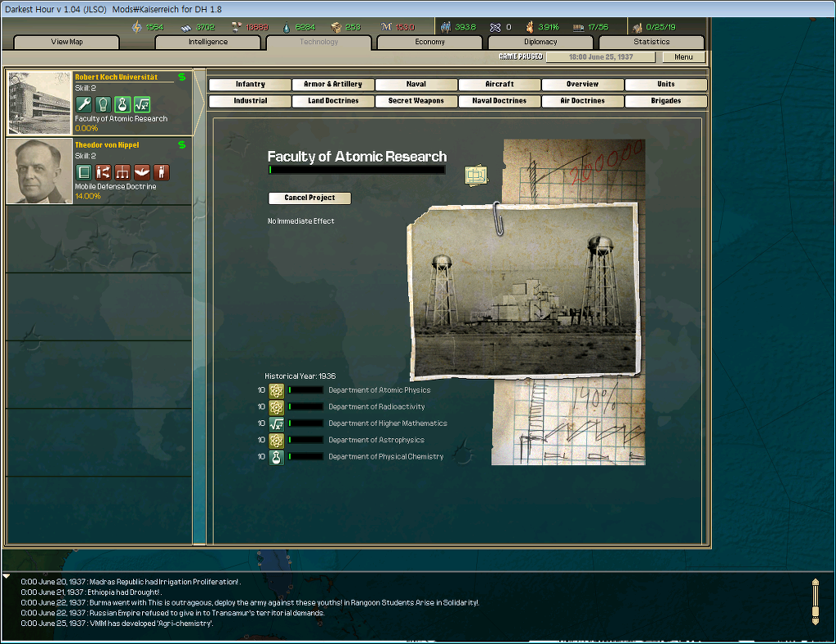
Task: Collapse the message log with the top-left triangle
Action: tap(7, 576)
